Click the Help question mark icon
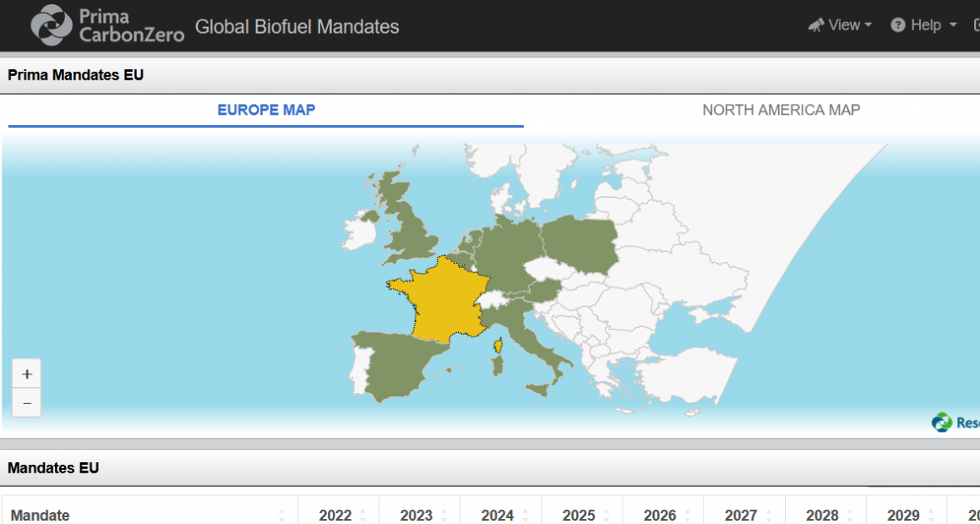This screenshot has width=980, height=524. point(898,25)
